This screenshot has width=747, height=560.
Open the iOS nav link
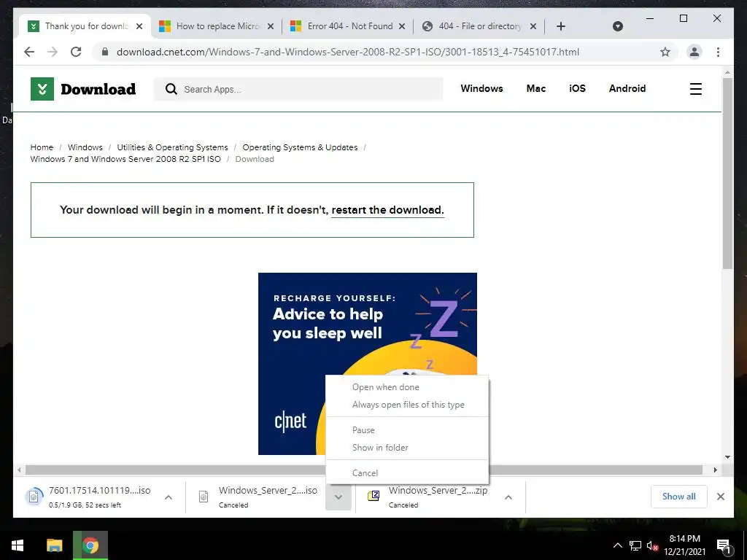577,88
